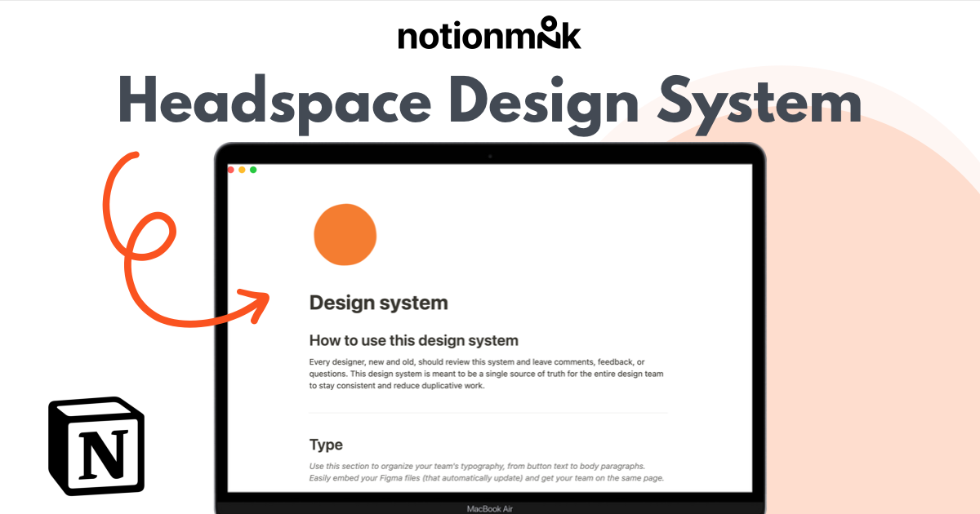Viewport: 980px width, 514px height.
Task: Click the italic Figma files description text
Action: [x=487, y=472]
